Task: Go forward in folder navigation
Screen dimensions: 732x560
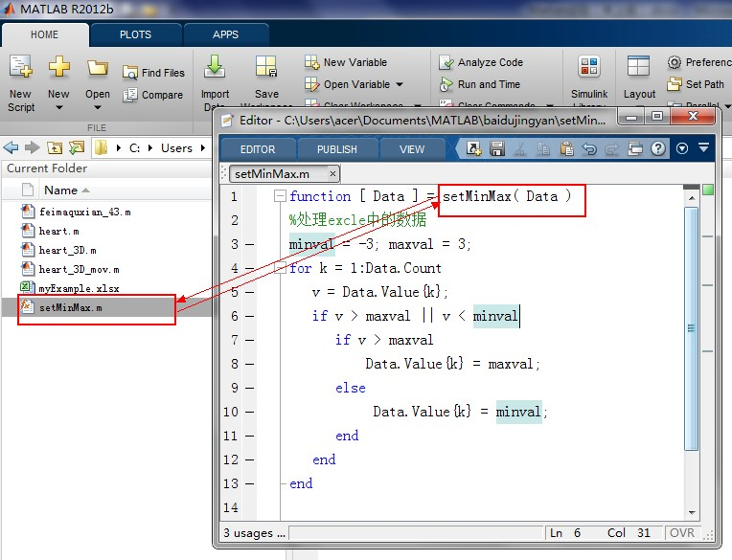Action: click(x=33, y=147)
